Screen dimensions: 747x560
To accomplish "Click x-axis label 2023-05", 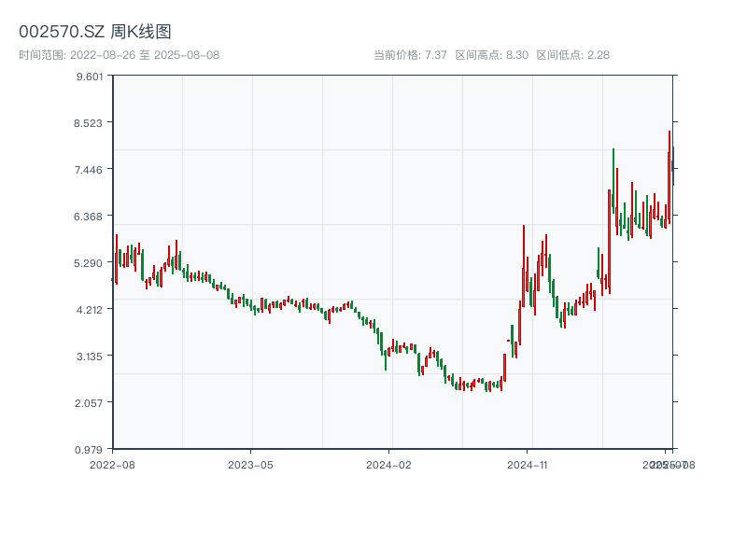I will 250,465.
